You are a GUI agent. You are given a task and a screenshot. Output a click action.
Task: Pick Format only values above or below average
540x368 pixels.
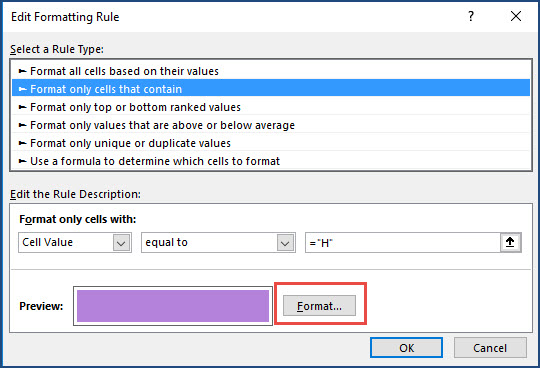pyautogui.click(x=271, y=125)
